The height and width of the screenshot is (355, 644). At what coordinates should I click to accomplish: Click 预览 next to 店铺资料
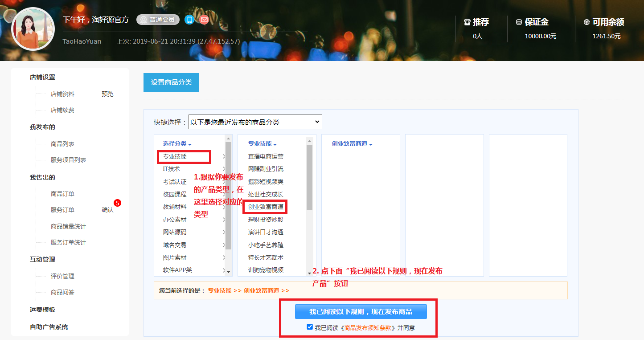pyautogui.click(x=107, y=94)
